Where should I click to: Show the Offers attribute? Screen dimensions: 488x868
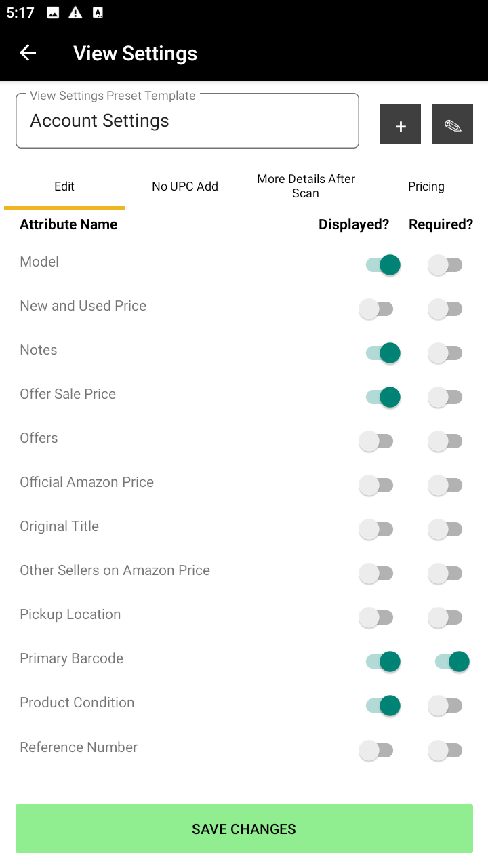coord(376,441)
